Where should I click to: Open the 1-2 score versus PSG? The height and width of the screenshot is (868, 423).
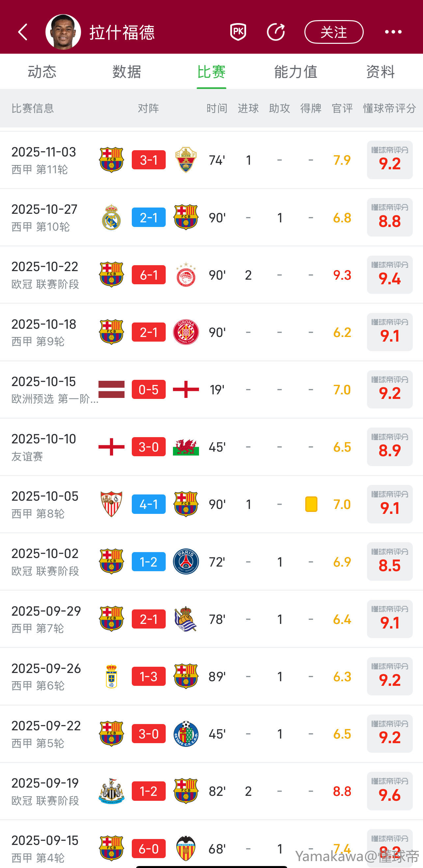pos(149,562)
